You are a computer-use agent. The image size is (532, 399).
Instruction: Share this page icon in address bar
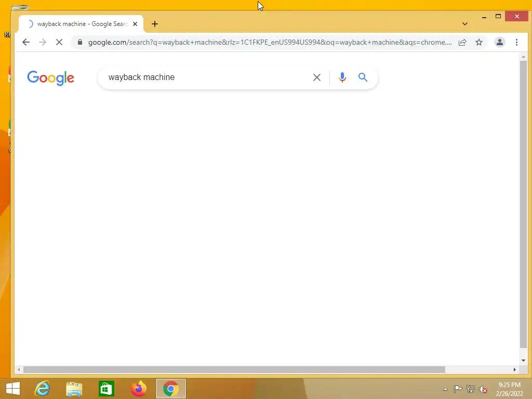tap(462, 42)
